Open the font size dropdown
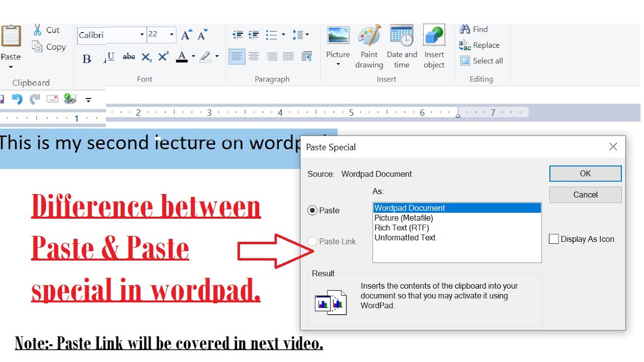This screenshot has width=644, height=362. tap(172, 35)
